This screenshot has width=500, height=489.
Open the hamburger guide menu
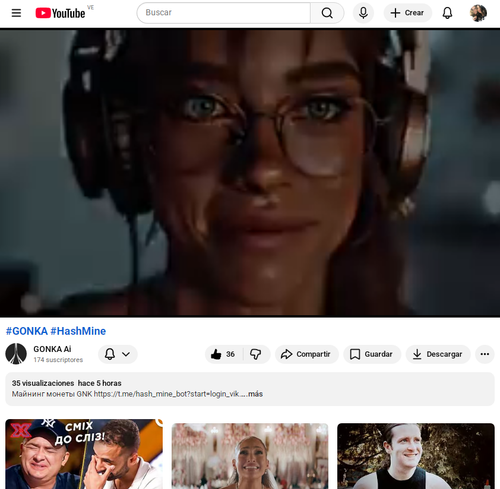[16, 13]
